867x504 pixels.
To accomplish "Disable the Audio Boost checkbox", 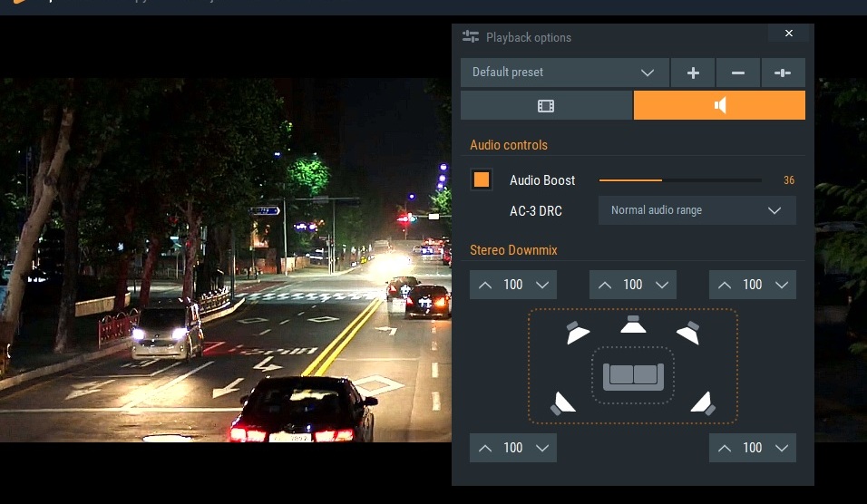I will pyautogui.click(x=482, y=179).
